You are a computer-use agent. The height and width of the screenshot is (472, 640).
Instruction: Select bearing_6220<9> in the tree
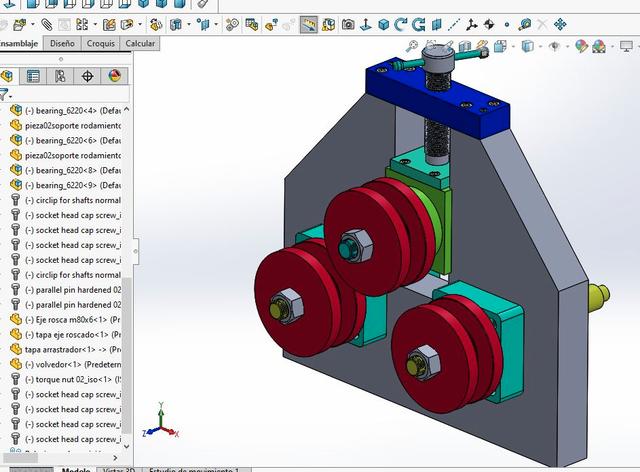65,185
